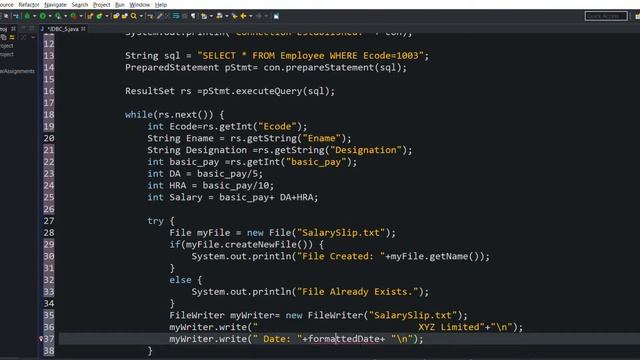Screen dimensions: 640x360
Task: Click the Pin Editor icon
Action: [x=276, y=16]
